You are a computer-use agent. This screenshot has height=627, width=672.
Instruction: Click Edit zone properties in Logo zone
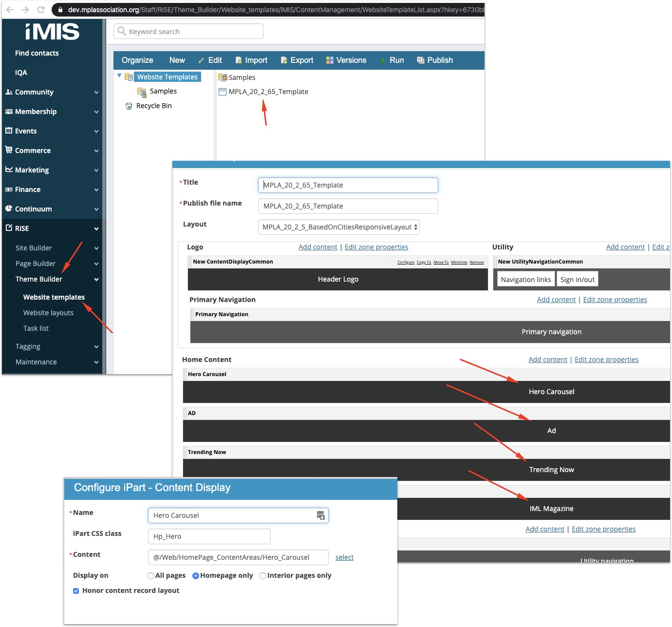point(376,247)
